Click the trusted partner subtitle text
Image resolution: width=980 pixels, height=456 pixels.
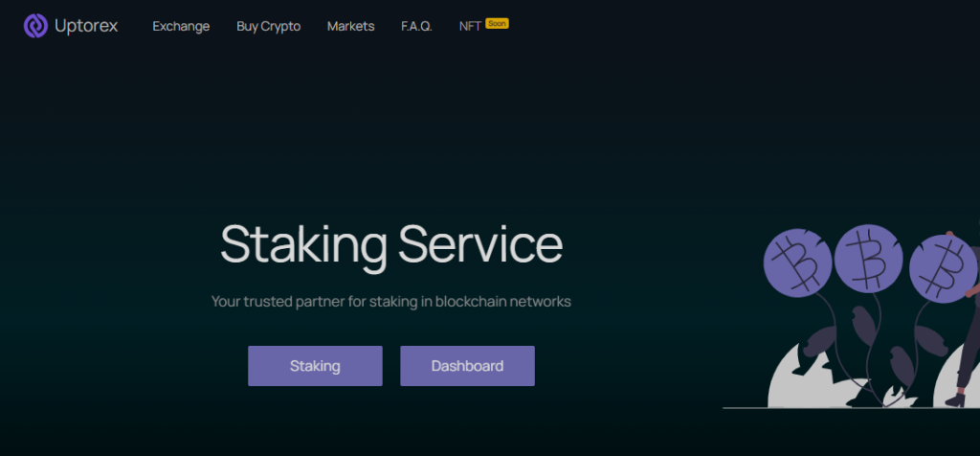(x=390, y=301)
